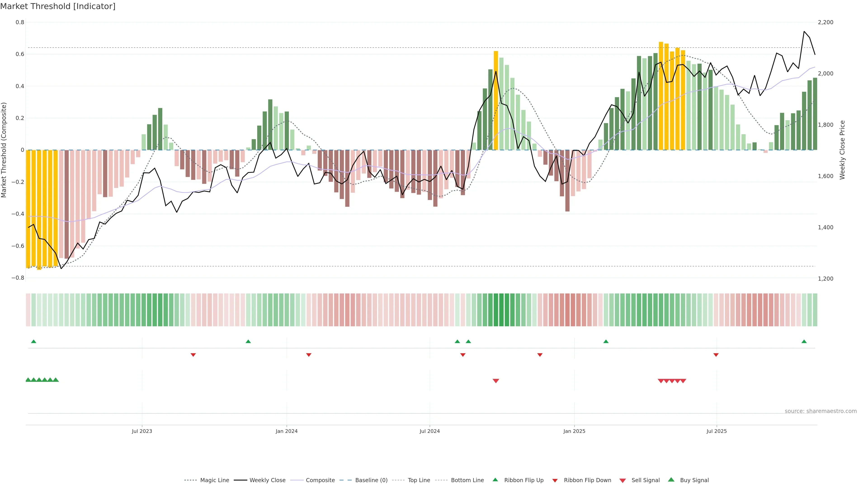Click the Jan 2025 x-axis label
Viewport: 868px width, 488px height.
(x=574, y=431)
